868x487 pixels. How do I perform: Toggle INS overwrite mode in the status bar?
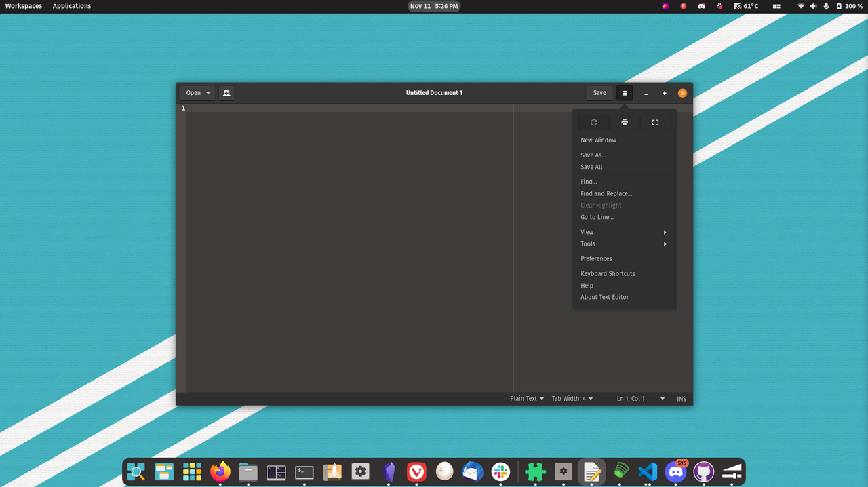(x=681, y=398)
